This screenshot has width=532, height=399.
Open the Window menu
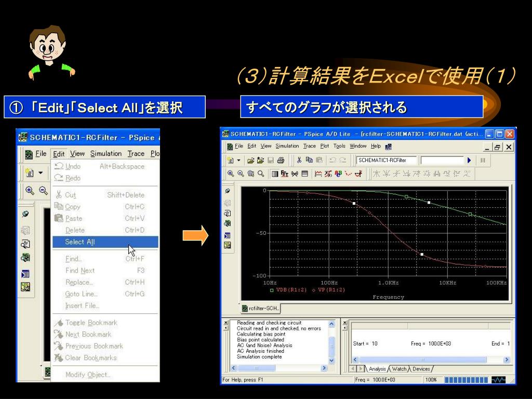[x=358, y=146]
